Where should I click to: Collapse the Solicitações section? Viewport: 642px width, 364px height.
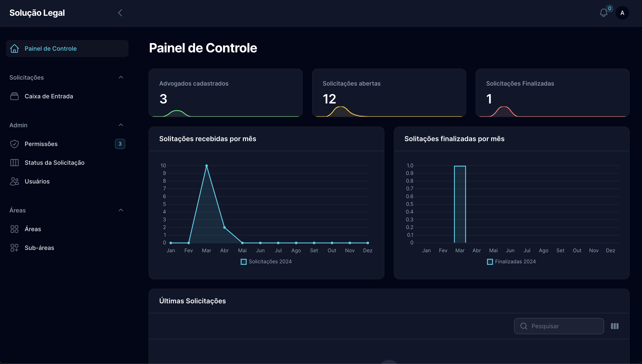click(x=121, y=77)
